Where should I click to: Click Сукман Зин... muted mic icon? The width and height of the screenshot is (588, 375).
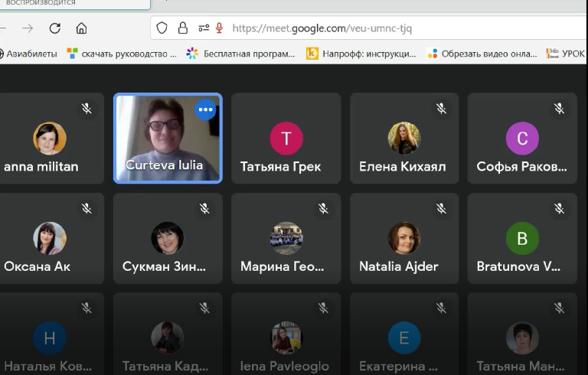204,208
